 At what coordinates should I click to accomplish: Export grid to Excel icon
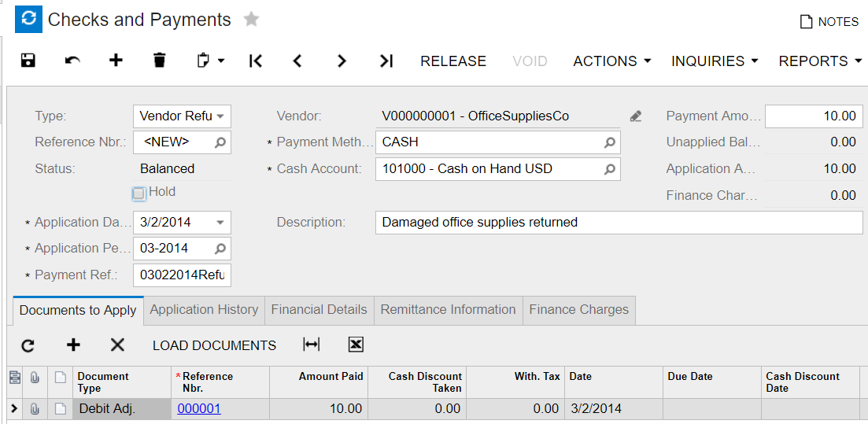click(356, 345)
